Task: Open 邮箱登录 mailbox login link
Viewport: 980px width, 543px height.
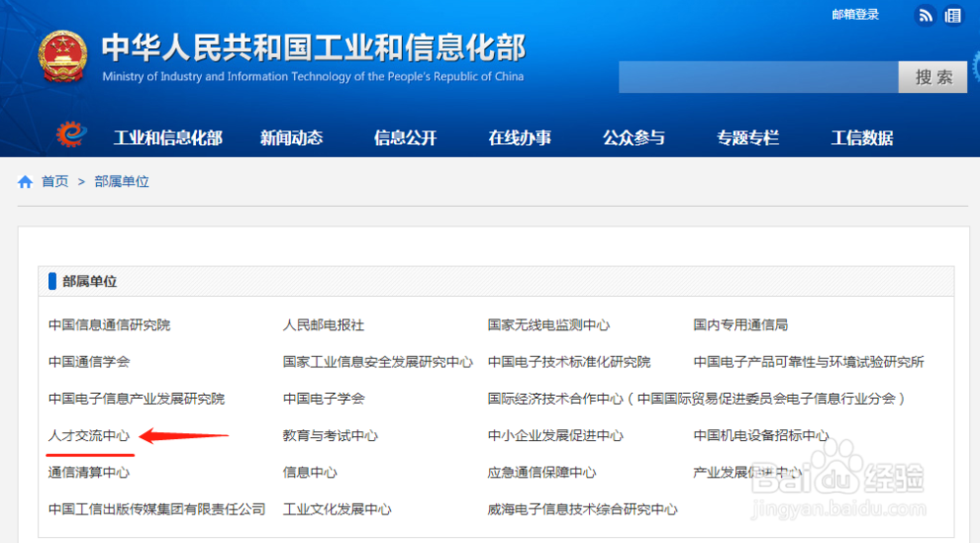Action: [x=855, y=15]
